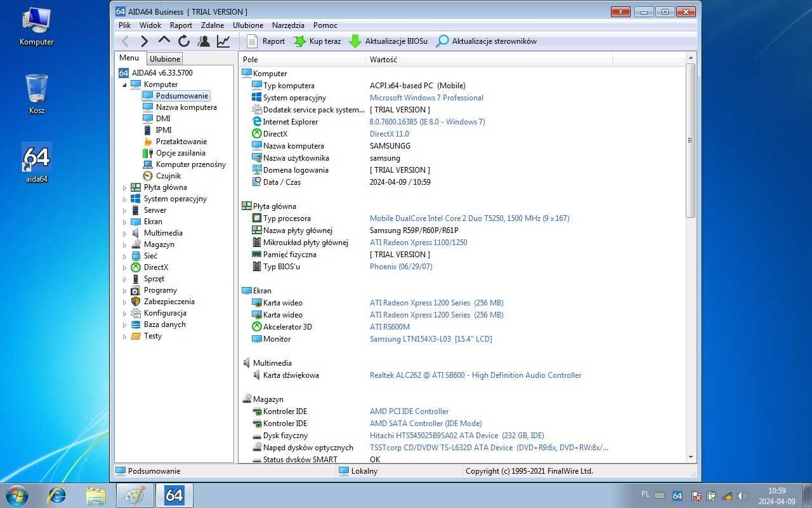Open Aktualizacje BIOSu

point(388,41)
